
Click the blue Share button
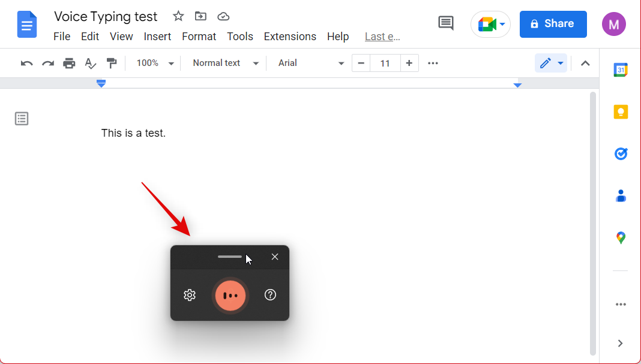point(553,24)
